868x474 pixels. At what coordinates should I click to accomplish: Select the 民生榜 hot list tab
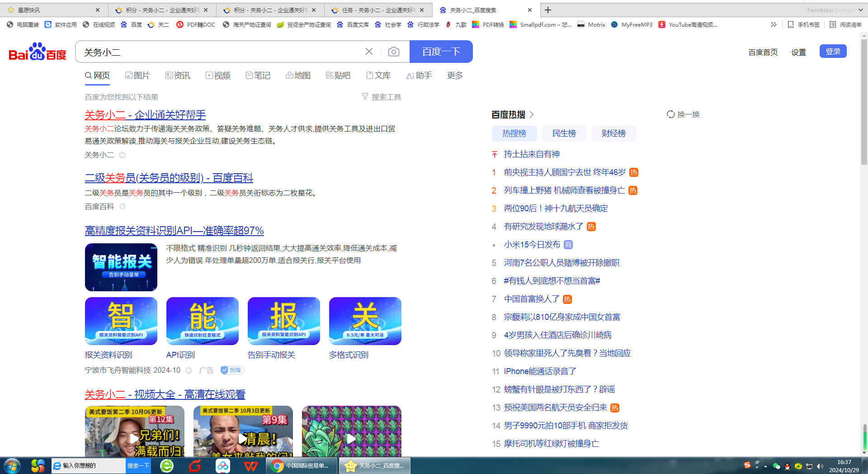[x=564, y=133]
